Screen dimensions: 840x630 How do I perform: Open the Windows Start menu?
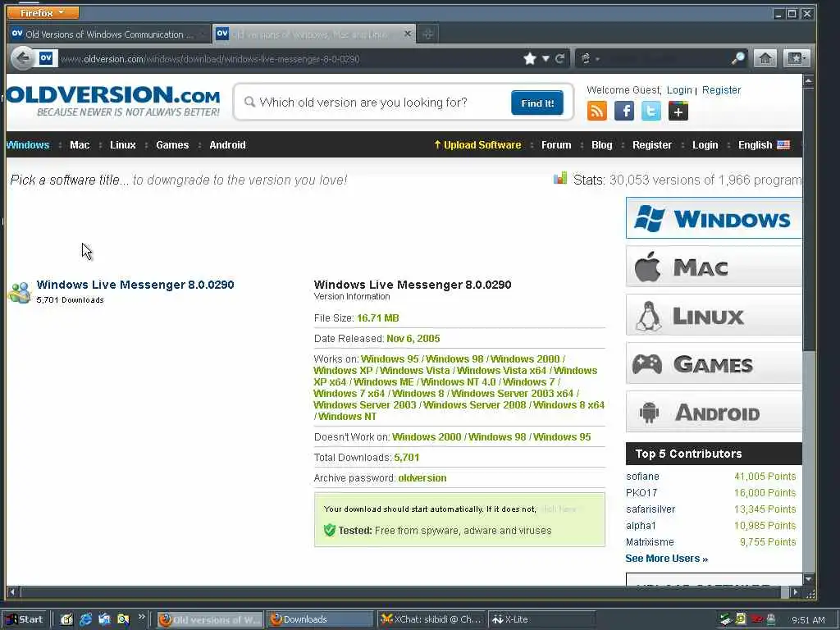coord(24,619)
